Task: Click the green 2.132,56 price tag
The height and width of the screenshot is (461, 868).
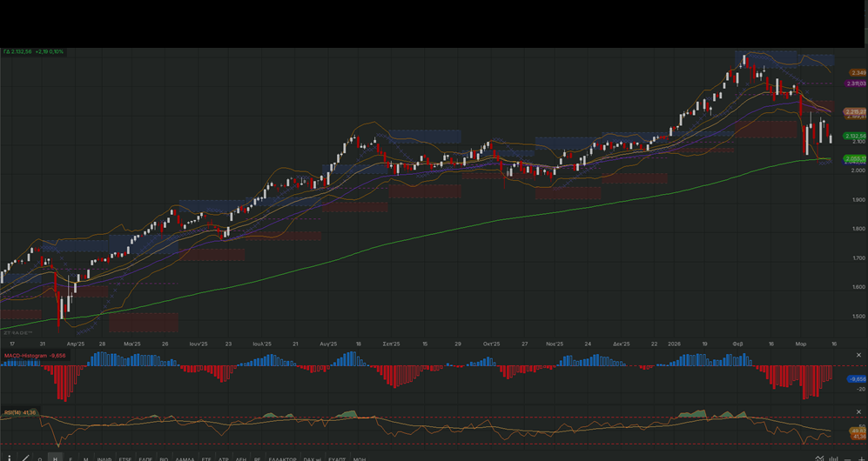Action: pyautogui.click(x=855, y=136)
